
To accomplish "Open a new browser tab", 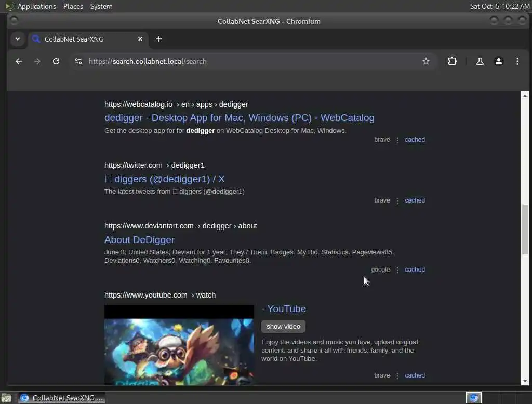I will [x=159, y=39].
